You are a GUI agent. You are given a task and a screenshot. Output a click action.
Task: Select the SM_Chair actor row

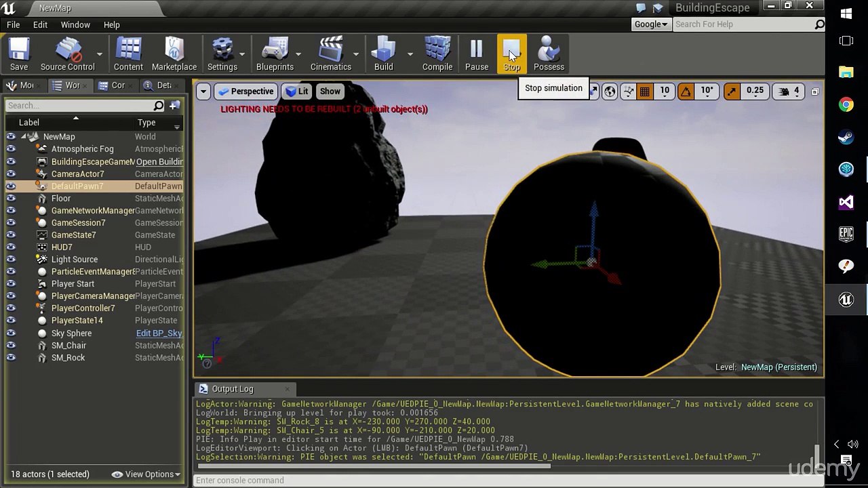[x=94, y=346]
